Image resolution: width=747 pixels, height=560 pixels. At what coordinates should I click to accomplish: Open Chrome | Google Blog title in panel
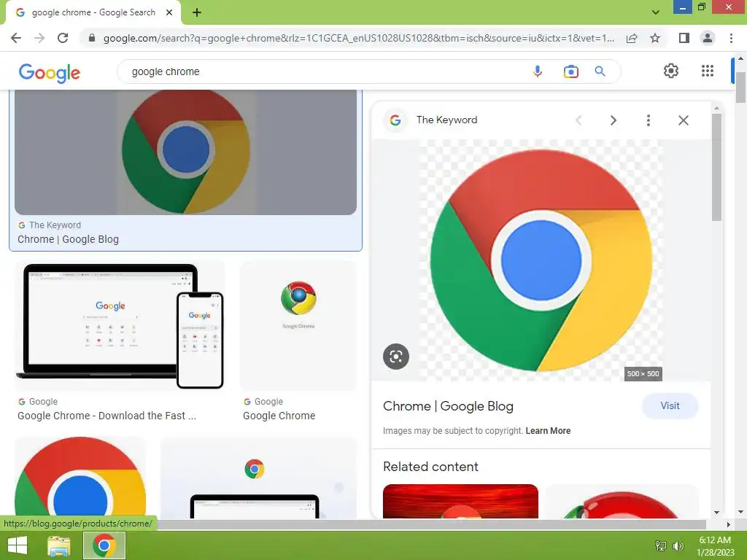point(449,406)
